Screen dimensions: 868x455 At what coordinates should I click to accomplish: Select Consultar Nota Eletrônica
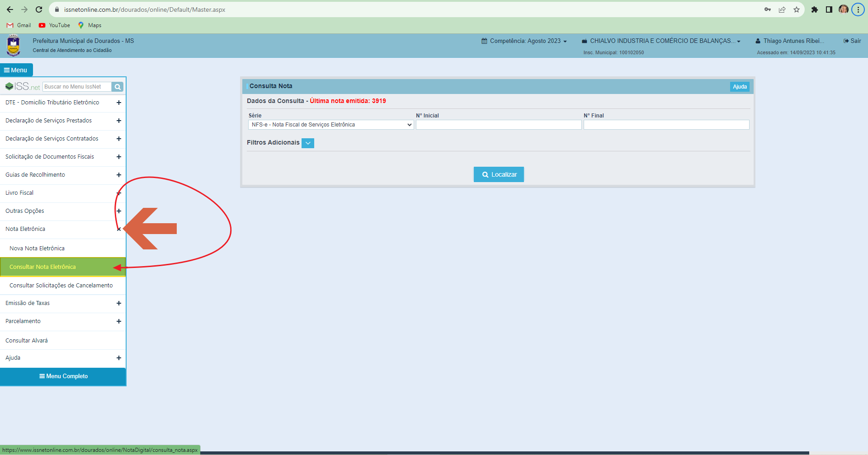(63, 267)
